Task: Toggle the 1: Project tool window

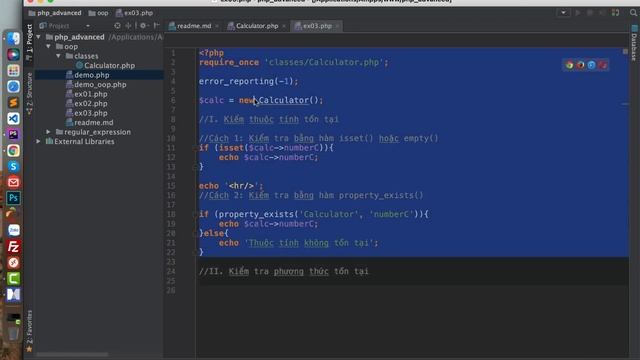Action: (x=29, y=42)
